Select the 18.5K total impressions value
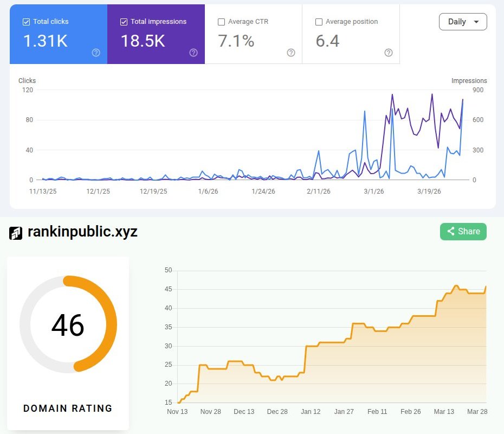 (143, 41)
